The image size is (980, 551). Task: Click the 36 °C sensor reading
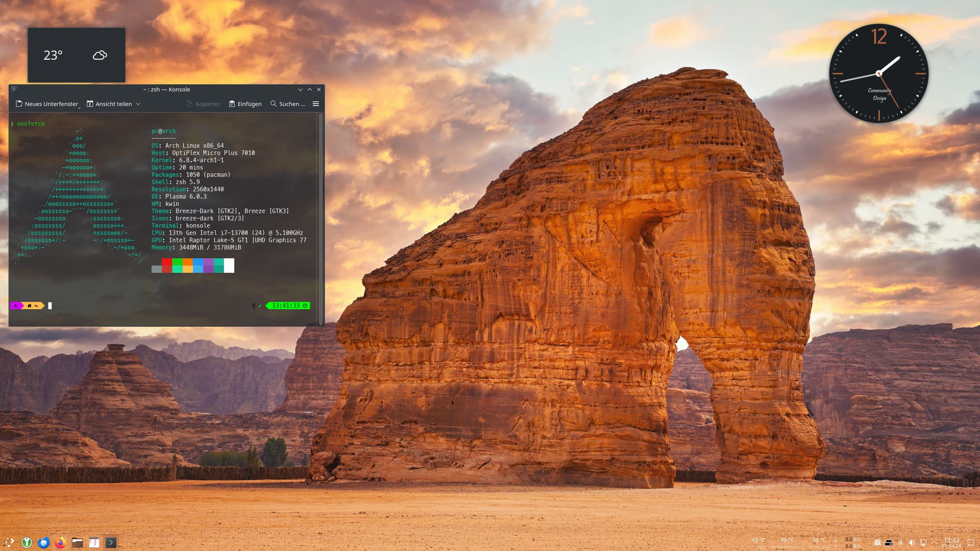click(819, 542)
